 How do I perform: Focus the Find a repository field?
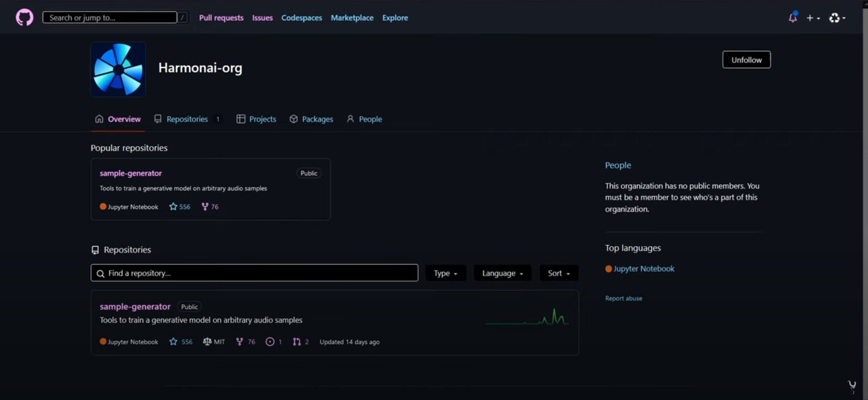(254, 273)
